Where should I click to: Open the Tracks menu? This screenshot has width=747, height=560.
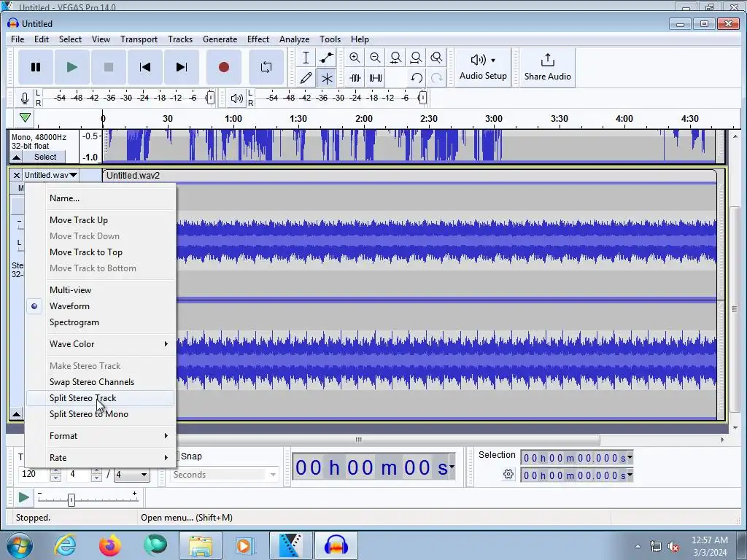pyautogui.click(x=180, y=39)
